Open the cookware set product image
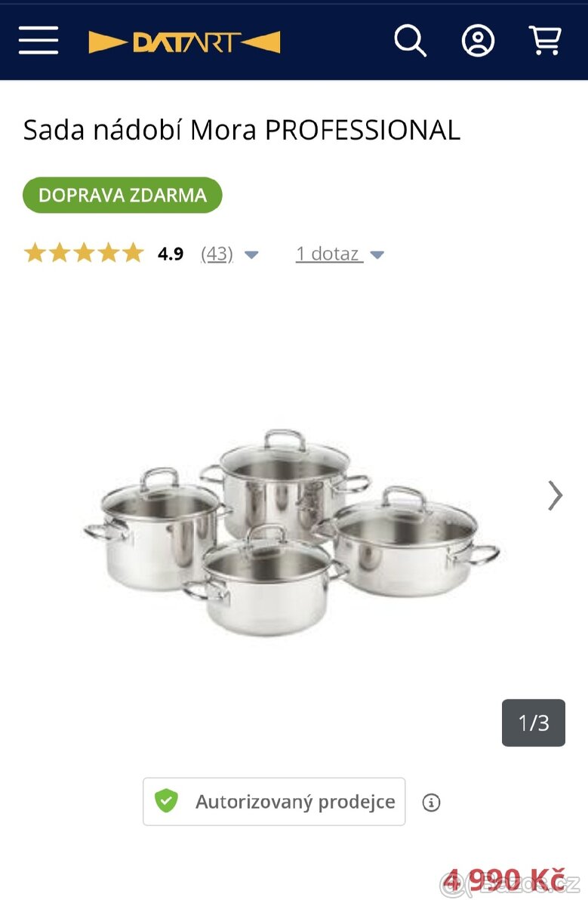Image resolution: width=588 pixels, height=906 pixels. click(291, 532)
